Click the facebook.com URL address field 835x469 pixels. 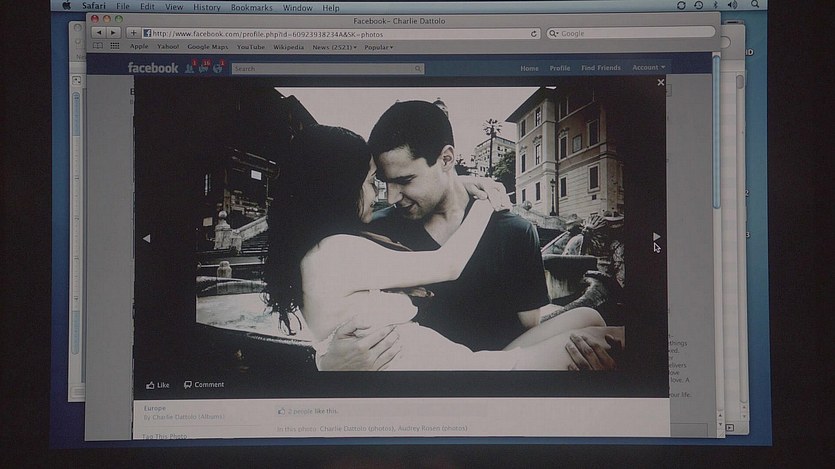(x=341, y=34)
